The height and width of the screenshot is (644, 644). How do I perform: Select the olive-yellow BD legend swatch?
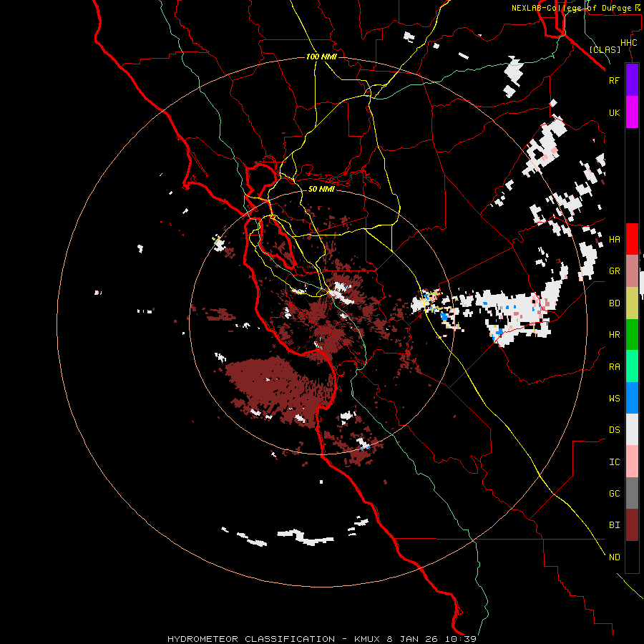(632, 303)
